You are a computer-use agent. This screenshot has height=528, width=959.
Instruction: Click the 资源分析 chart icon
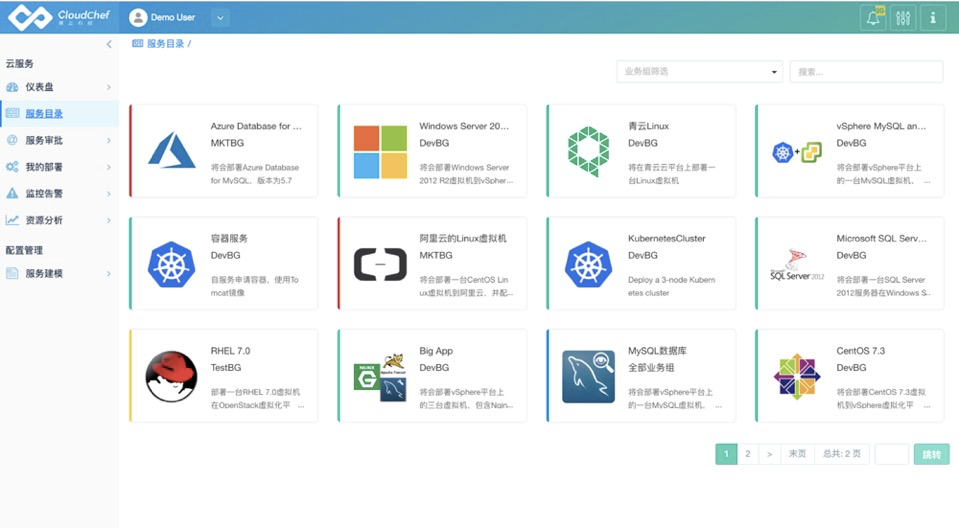coord(12,220)
